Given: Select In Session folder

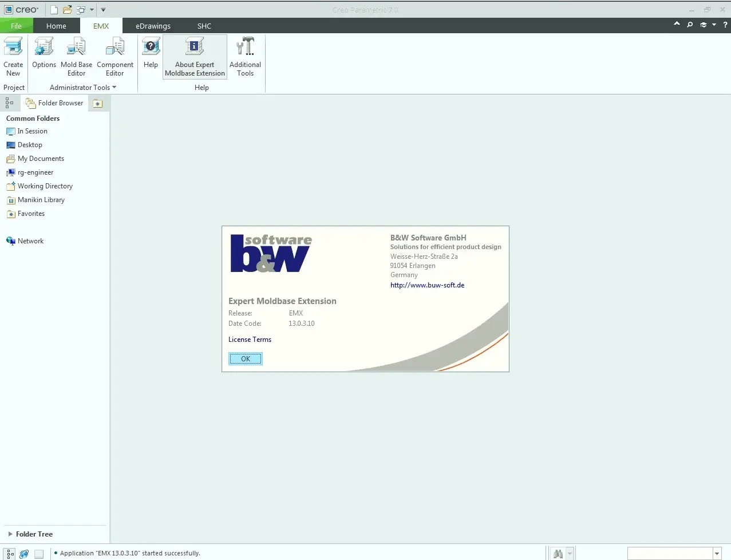Looking at the screenshot, I should [x=27, y=131].
